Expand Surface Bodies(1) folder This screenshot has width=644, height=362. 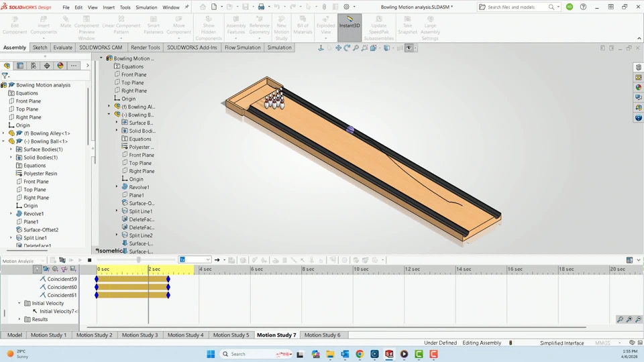click(x=11, y=149)
